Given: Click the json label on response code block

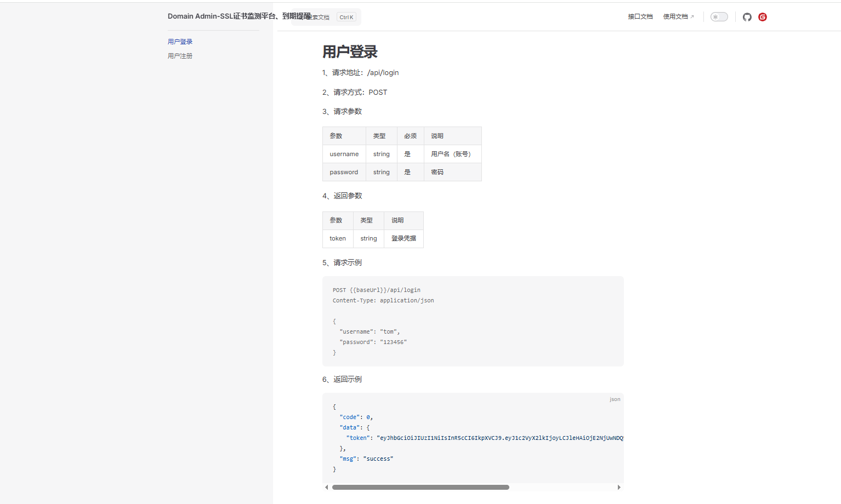Looking at the screenshot, I should (615, 399).
